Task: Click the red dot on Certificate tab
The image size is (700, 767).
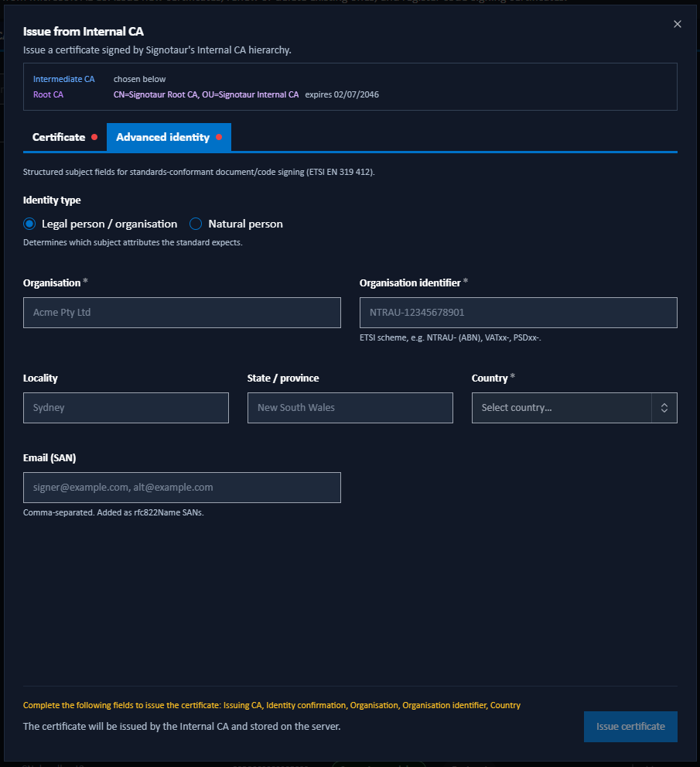Action: click(x=94, y=137)
